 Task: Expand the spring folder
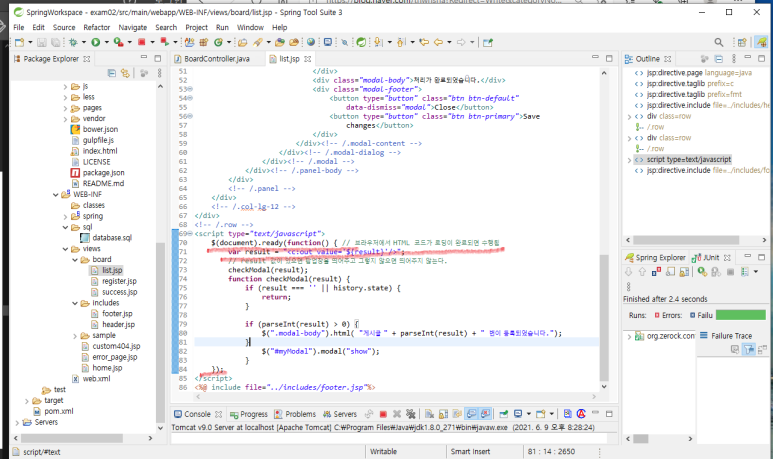pos(65,216)
